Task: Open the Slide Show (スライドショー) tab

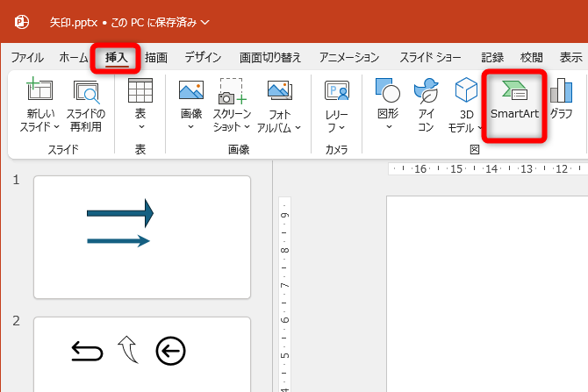Action: [x=430, y=57]
